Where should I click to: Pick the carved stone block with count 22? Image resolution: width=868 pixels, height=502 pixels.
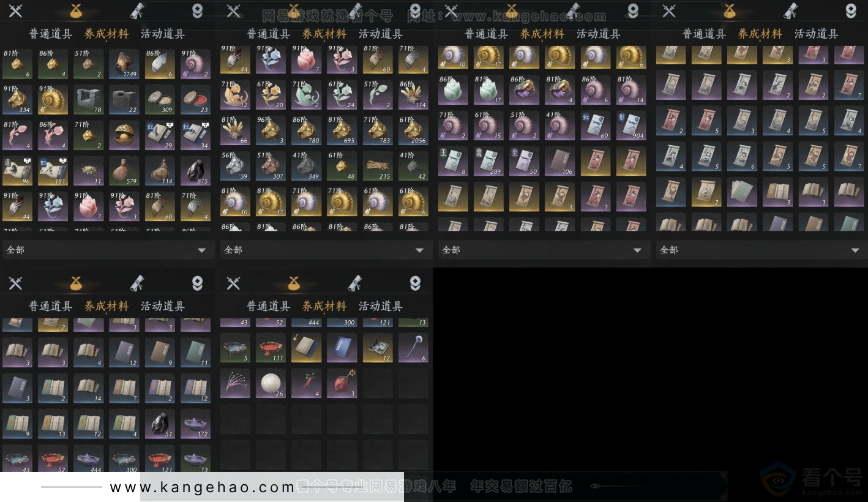[x=124, y=100]
